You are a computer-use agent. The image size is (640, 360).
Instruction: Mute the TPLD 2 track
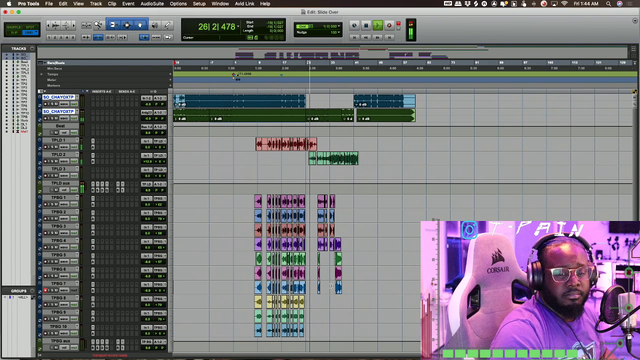click(x=56, y=161)
